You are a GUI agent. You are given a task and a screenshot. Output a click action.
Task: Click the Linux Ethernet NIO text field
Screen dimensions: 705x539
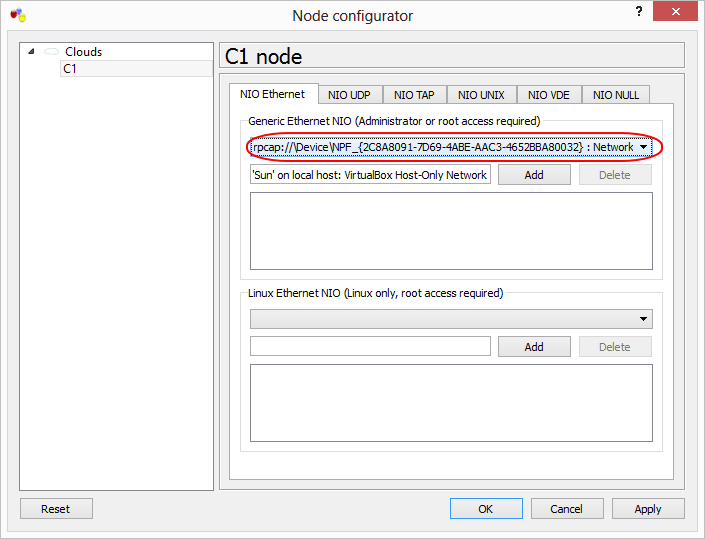pyautogui.click(x=370, y=347)
